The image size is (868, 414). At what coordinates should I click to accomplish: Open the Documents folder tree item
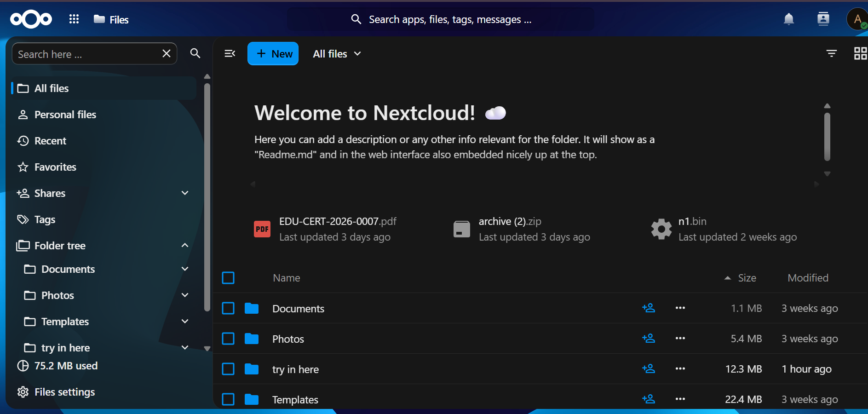point(68,269)
